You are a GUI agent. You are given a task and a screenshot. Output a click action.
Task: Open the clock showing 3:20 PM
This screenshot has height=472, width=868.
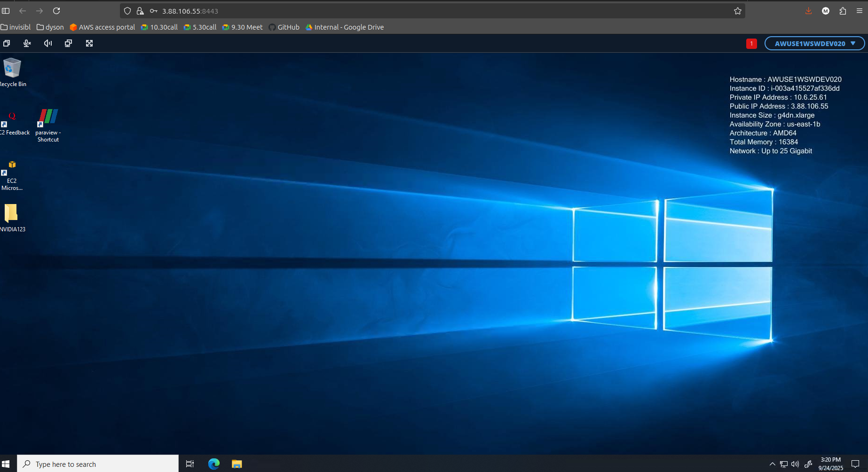coord(831,464)
